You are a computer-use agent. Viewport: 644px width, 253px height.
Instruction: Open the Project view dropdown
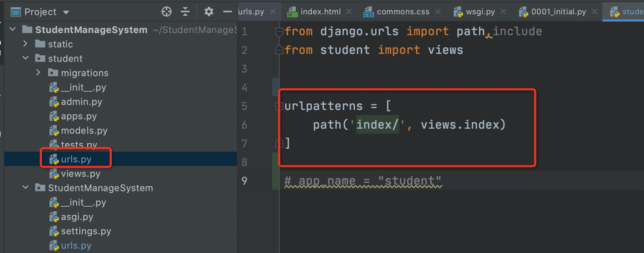click(x=66, y=12)
